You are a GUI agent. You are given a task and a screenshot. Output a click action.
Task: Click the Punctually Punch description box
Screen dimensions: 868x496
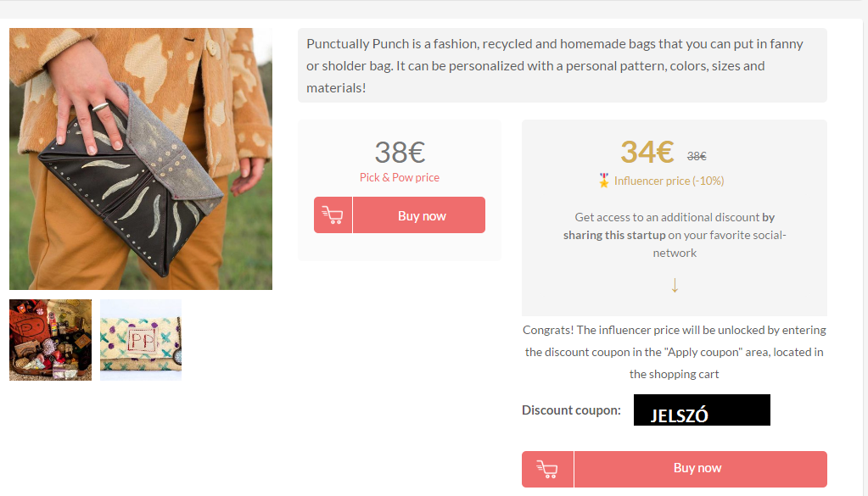(562, 65)
